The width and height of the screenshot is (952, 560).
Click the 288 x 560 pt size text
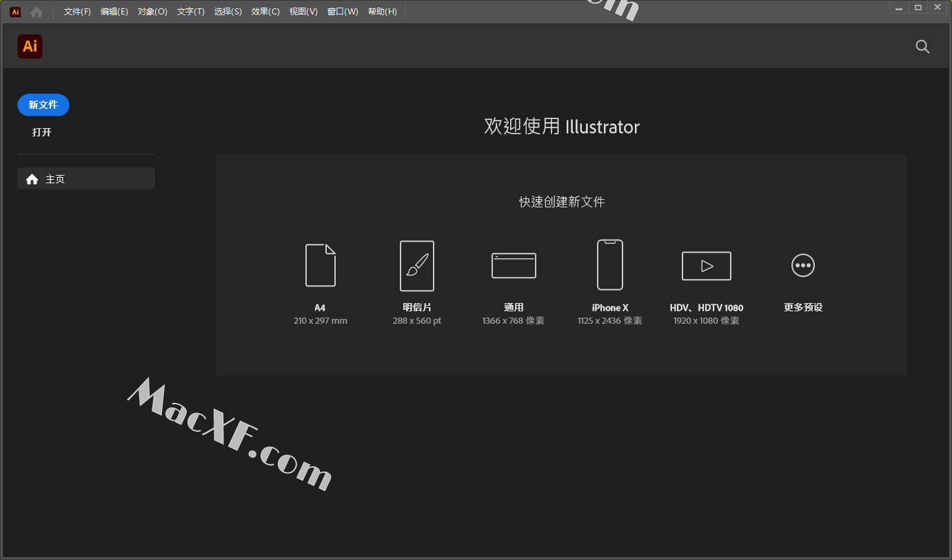coord(417,321)
